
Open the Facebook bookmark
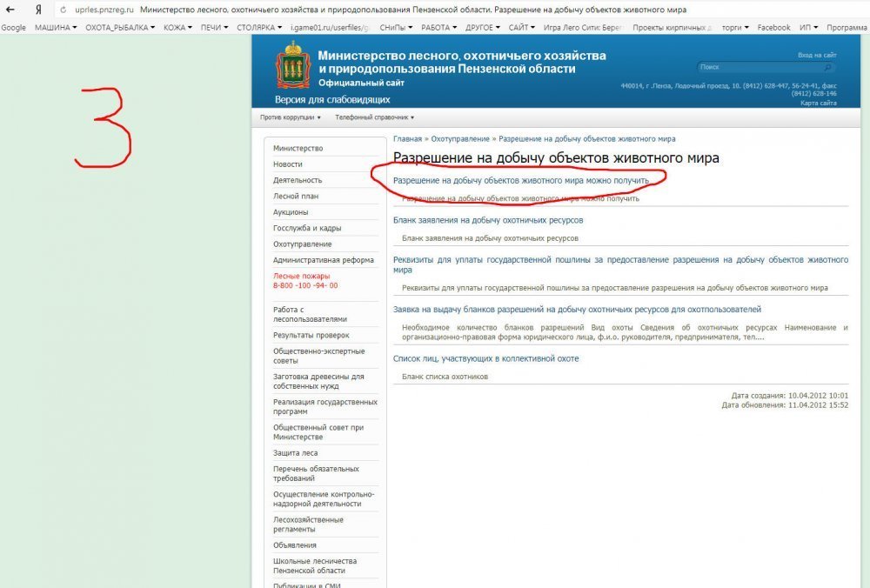pyautogui.click(x=773, y=28)
